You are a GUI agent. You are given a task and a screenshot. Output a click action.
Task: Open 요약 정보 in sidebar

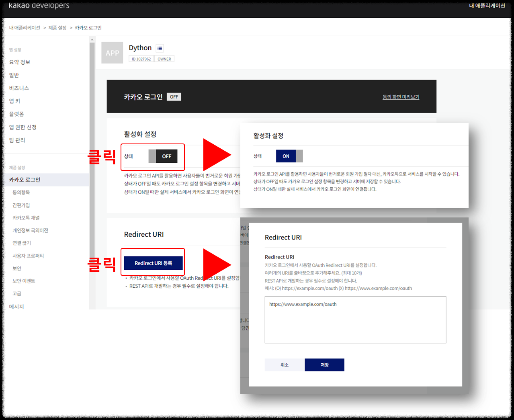click(20, 62)
